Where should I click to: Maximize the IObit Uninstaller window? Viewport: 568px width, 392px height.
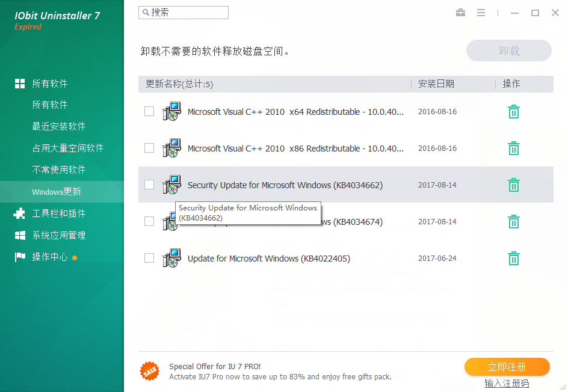(x=535, y=13)
